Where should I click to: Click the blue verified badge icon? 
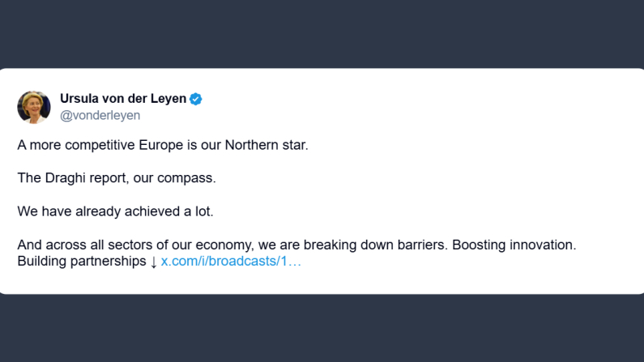click(196, 99)
